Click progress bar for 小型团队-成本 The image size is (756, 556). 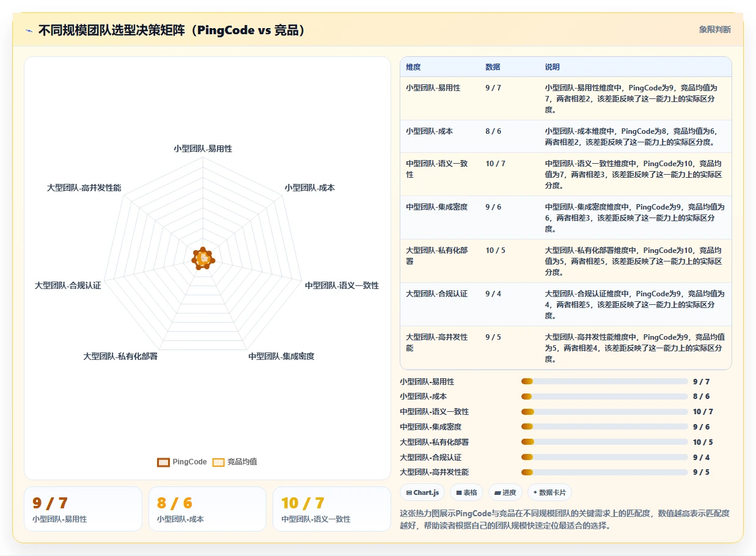[x=604, y=397]
